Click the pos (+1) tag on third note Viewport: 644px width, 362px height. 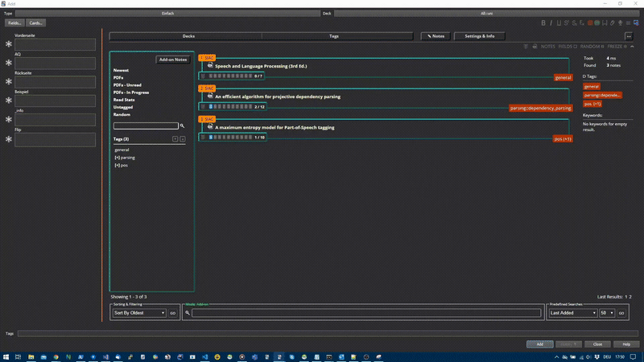pos(562,138)
